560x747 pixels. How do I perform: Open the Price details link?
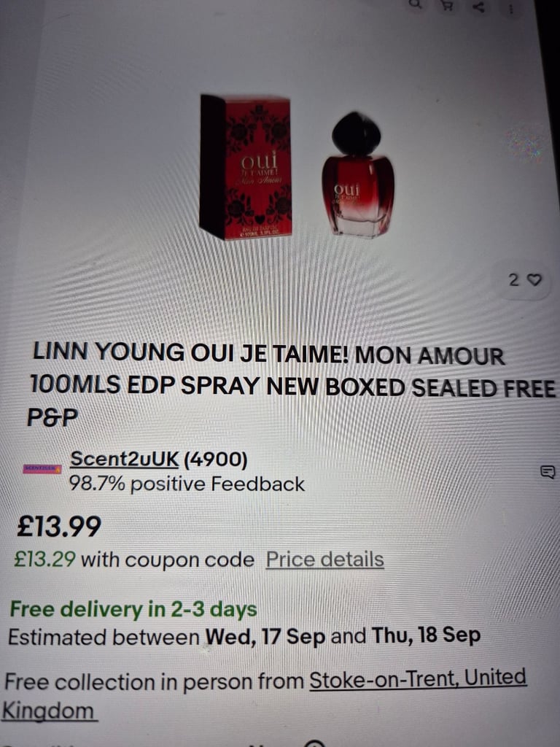click(324, 560)
